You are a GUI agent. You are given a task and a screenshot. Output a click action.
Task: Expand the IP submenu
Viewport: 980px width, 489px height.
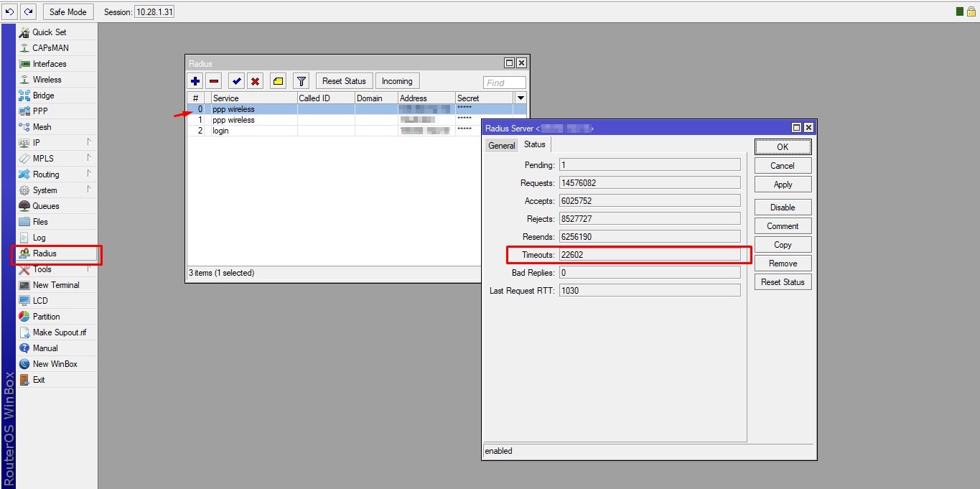click(x=57, y=143)
